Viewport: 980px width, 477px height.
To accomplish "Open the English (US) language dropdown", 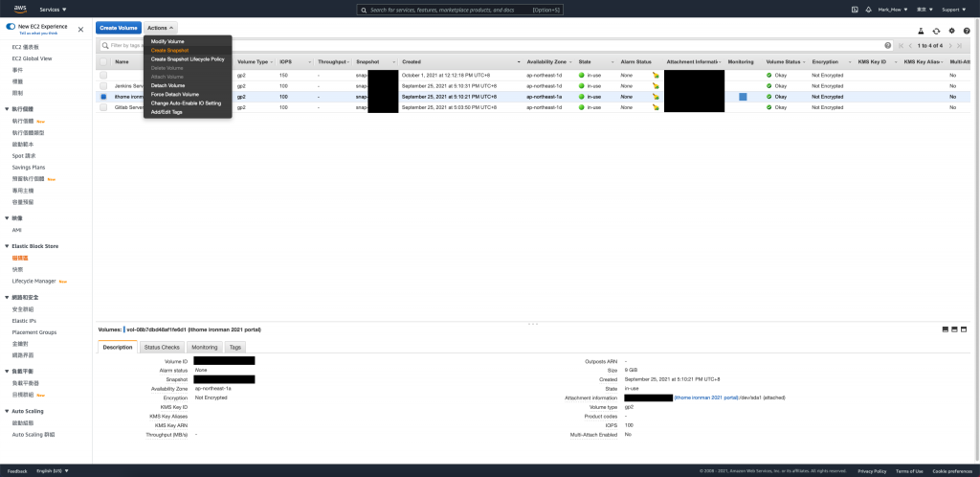I will click(53, 470).
